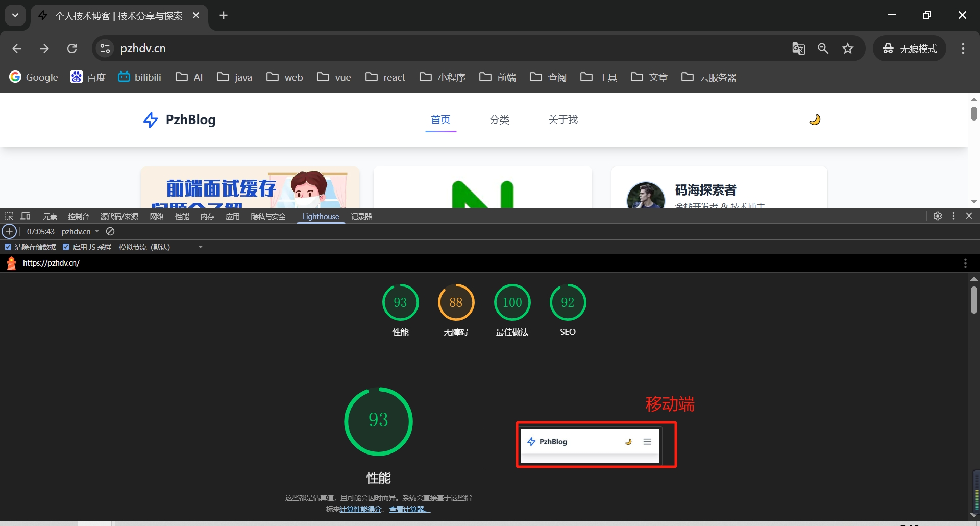Start a new Lighthouse report with plus icon
Screen dimensions: 980x526
click(x=9, y=232)
